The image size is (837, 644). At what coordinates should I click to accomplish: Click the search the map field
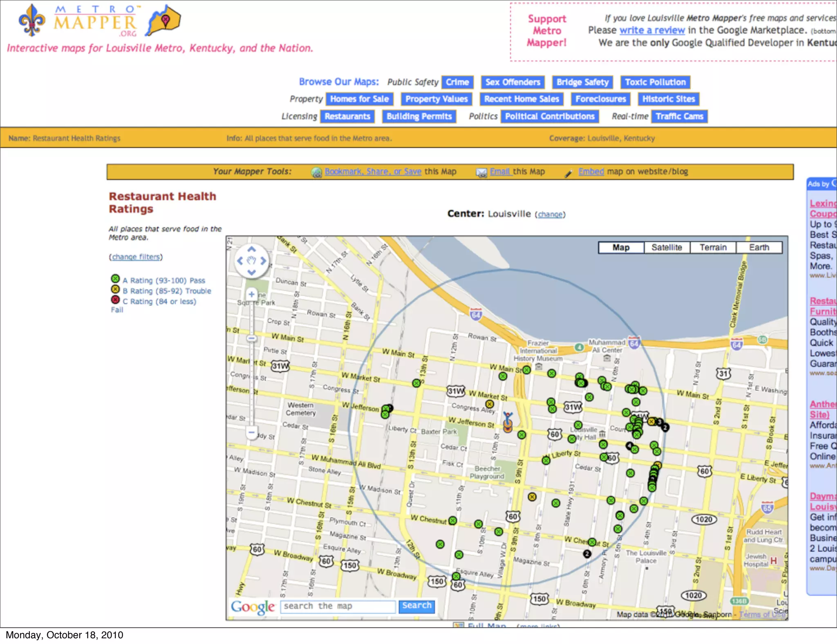[338, 606]
